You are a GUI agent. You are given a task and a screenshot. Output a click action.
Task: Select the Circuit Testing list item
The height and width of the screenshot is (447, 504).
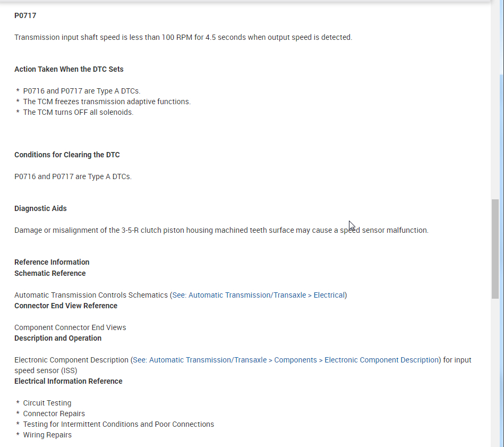coord(47,403)
